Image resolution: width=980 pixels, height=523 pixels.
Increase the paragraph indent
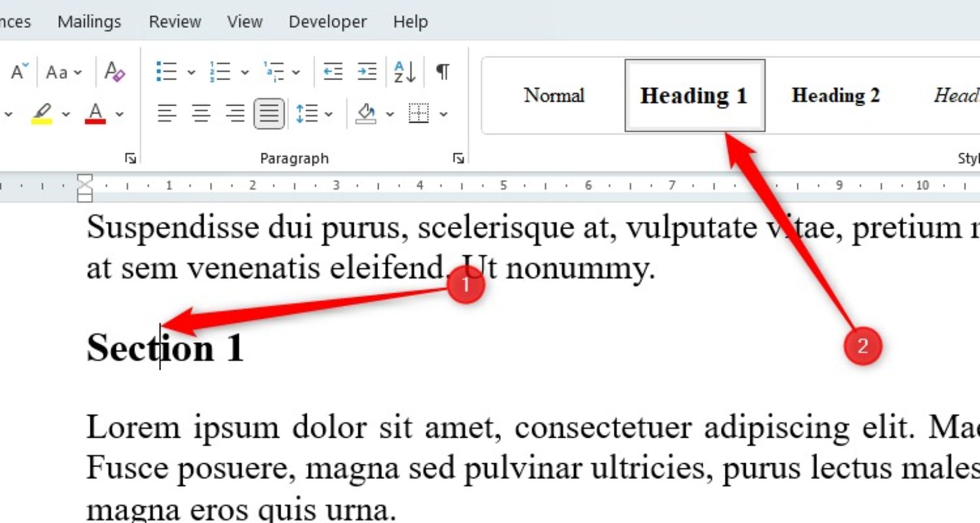pyautogui.click(x=367, y=72)
